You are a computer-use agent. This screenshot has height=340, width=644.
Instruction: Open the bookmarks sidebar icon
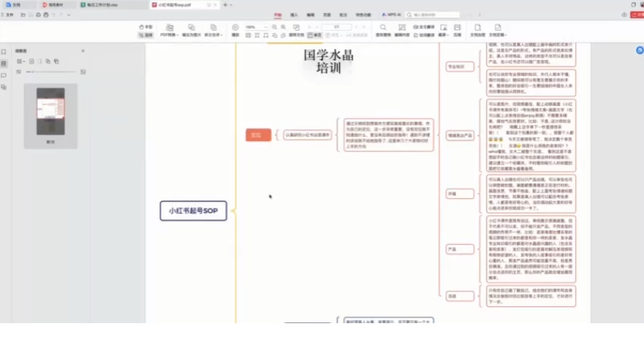tap(4, 52)
